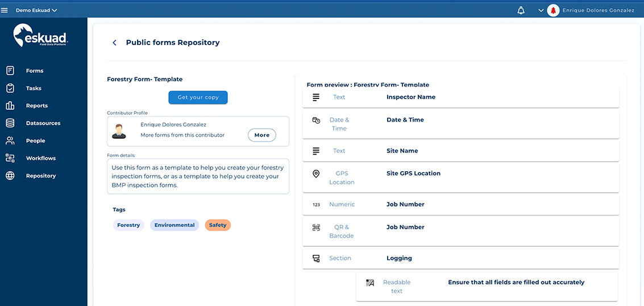This screenshot has width=644, height=306.
Task: Click the Forms sidebar icon
Action: point(10,71)
